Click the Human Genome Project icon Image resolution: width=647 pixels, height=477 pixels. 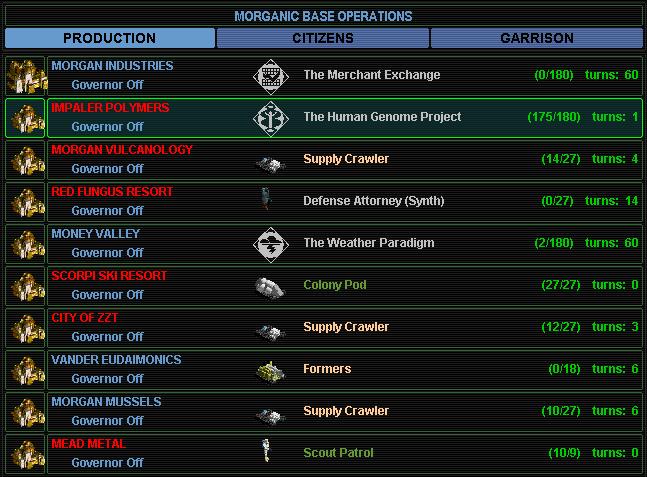tap(267, 117)
